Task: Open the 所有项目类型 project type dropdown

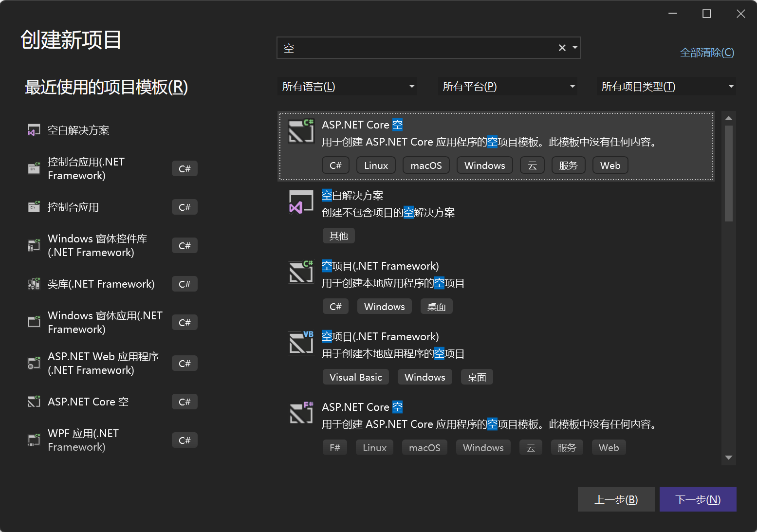Action: point(666,87)
